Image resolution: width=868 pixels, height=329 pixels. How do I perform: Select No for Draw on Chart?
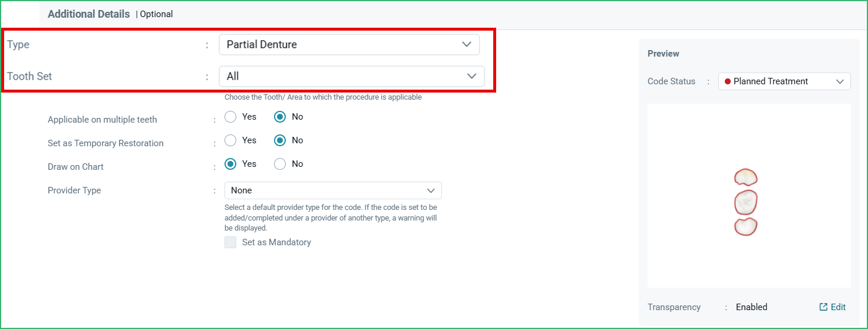point(280,164)
